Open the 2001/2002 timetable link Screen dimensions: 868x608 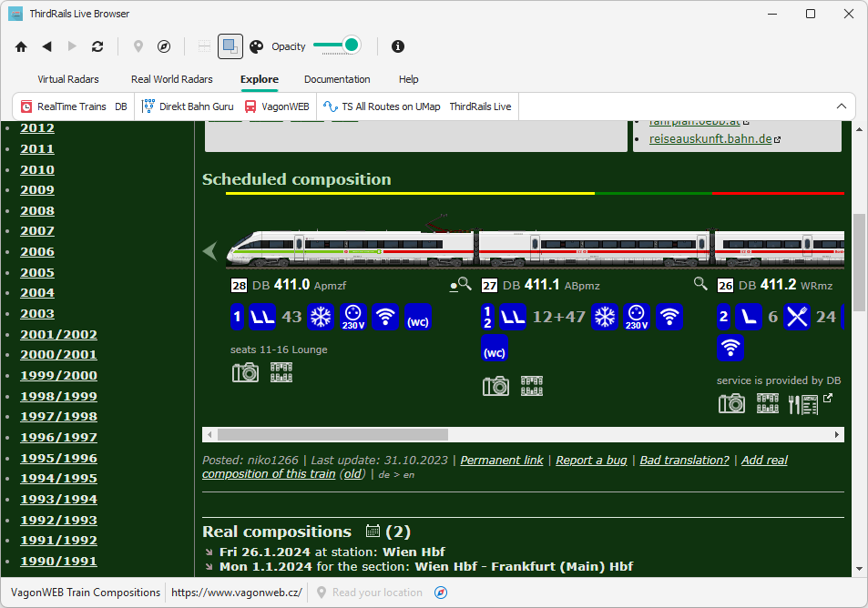pos(58,335)
